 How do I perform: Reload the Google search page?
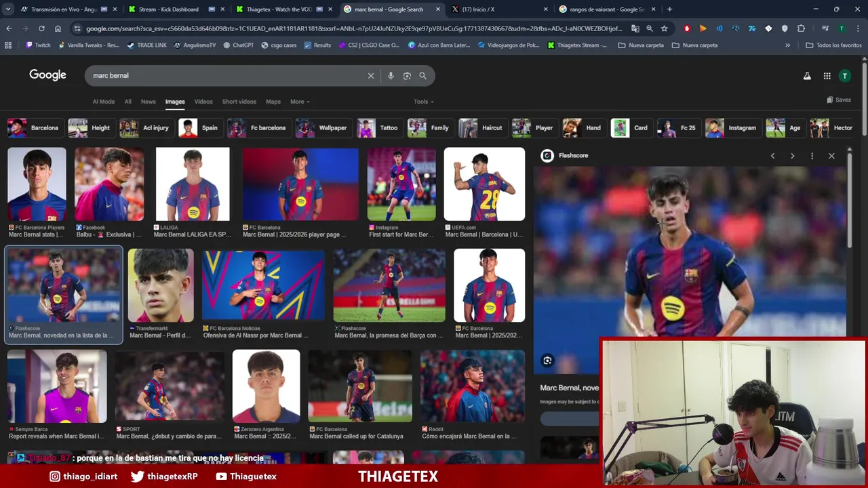(x=41, y=28)
